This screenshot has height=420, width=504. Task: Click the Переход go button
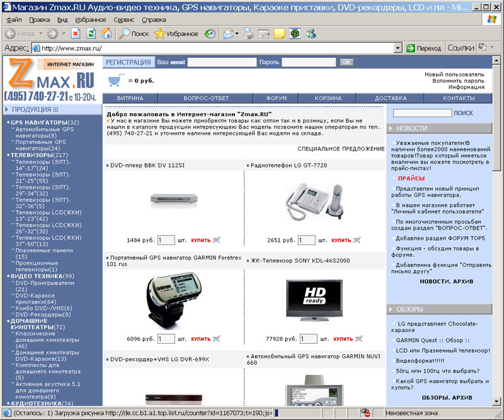423,48
